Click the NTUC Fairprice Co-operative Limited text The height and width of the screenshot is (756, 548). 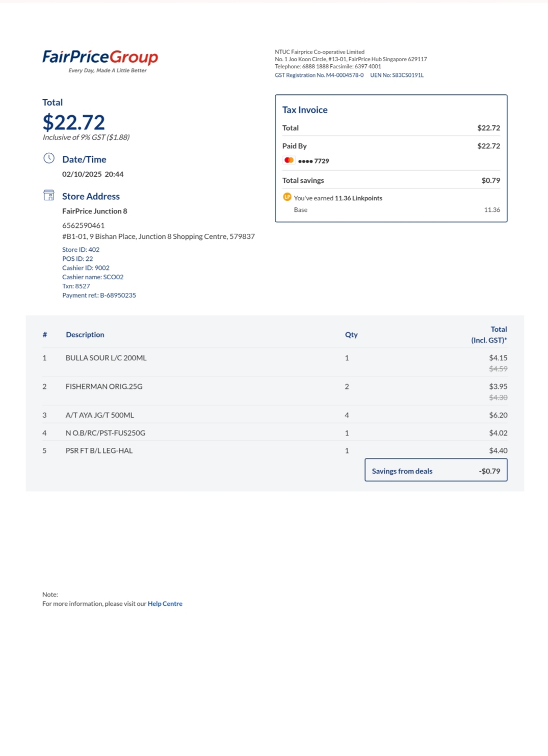tap(320, 52)
